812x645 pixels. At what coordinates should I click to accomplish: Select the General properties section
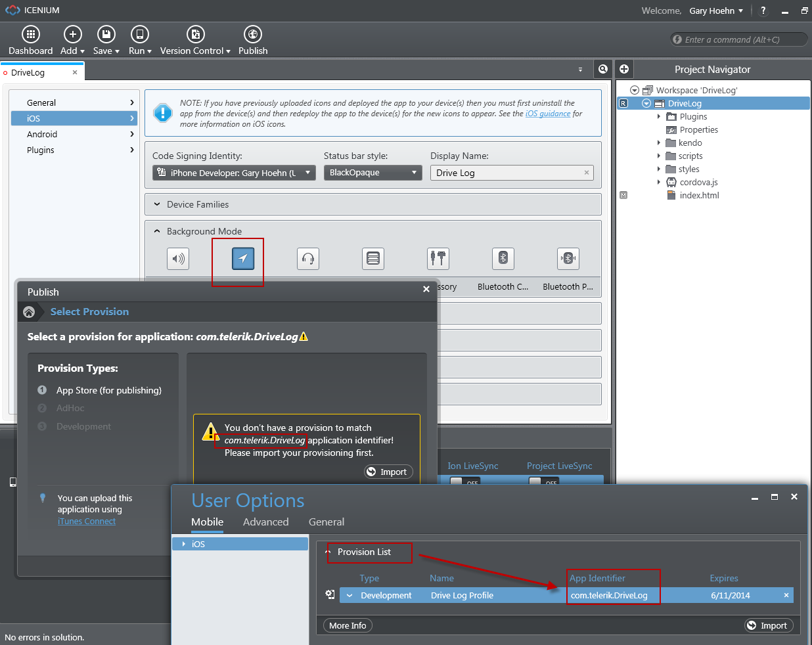(75, 102)
